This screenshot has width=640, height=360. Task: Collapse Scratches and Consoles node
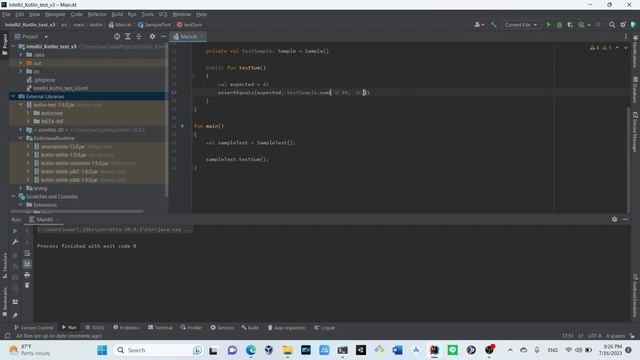[x=13, y=196]
